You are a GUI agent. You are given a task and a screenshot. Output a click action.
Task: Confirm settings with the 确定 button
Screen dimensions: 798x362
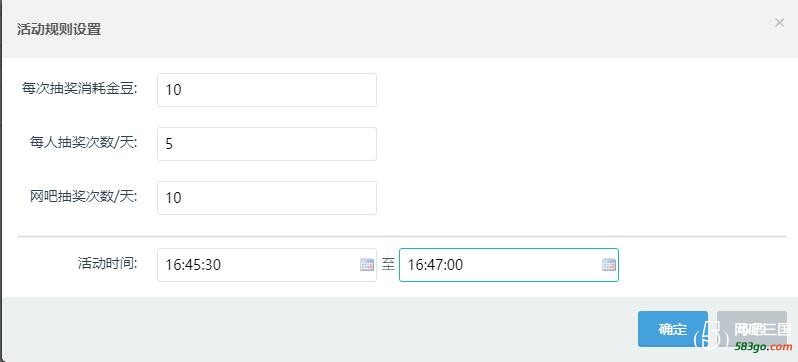coord(672,329)
